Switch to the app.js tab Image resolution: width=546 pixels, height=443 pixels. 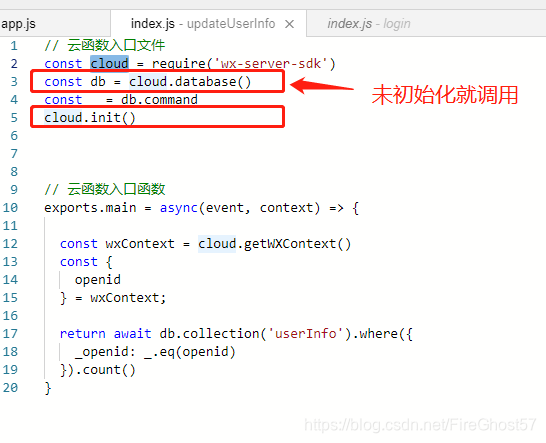pos(55,24)
